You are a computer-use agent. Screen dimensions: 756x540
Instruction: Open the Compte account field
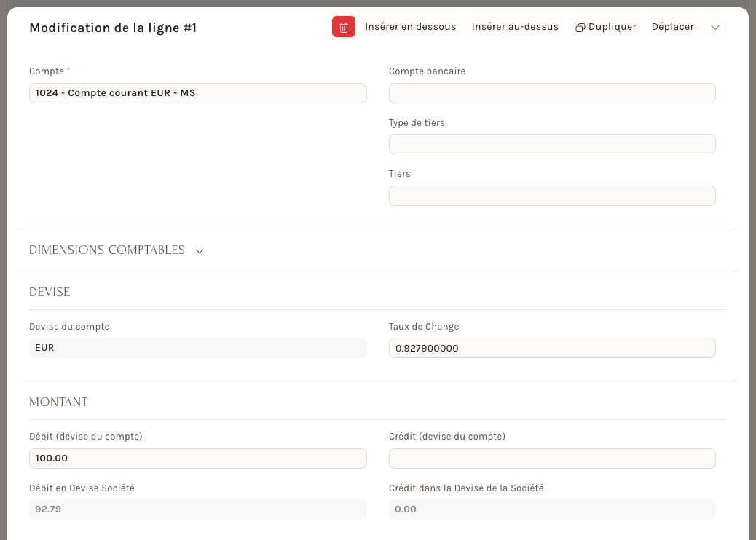coord(197,93)
